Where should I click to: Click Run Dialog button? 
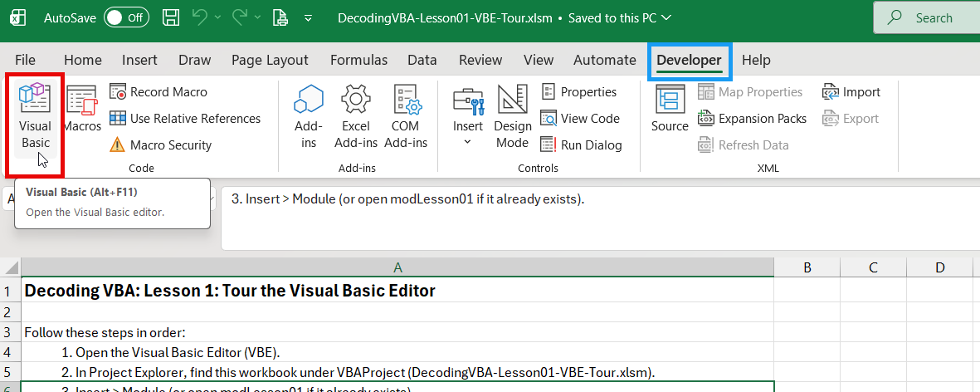[581, 145]
